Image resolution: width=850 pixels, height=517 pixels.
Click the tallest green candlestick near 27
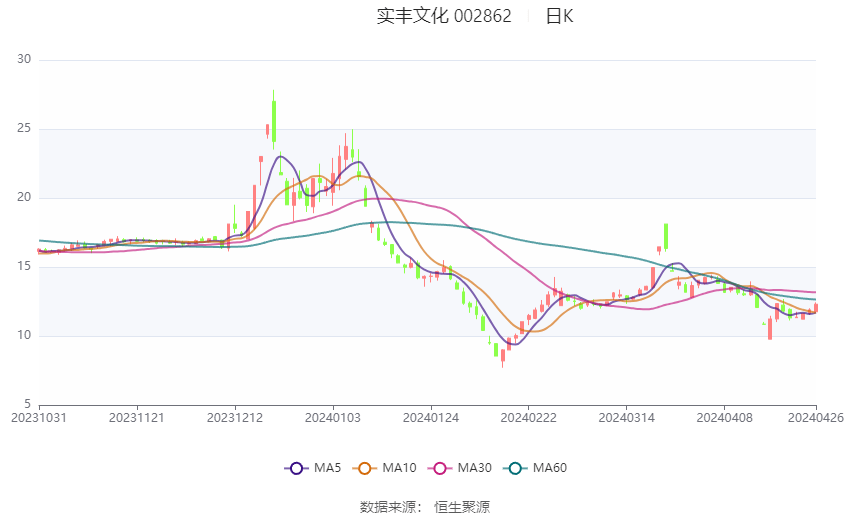(x=274, y=120)
